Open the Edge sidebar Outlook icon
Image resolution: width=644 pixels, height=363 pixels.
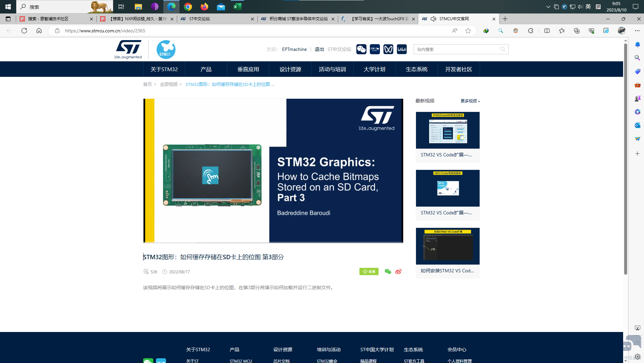(x=637, y=125)
